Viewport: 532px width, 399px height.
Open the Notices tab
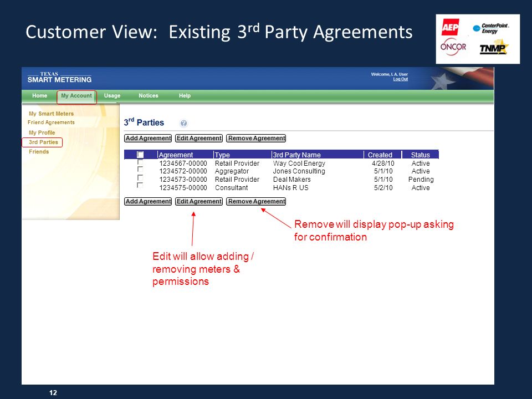point(149,96)
